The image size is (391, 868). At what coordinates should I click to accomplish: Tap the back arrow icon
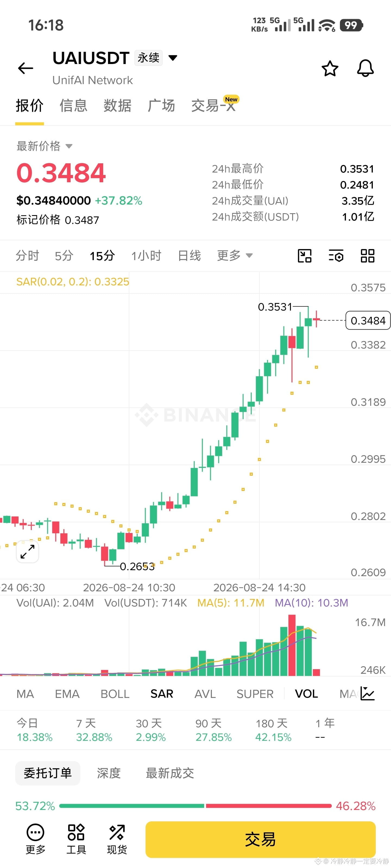point(26,68)
